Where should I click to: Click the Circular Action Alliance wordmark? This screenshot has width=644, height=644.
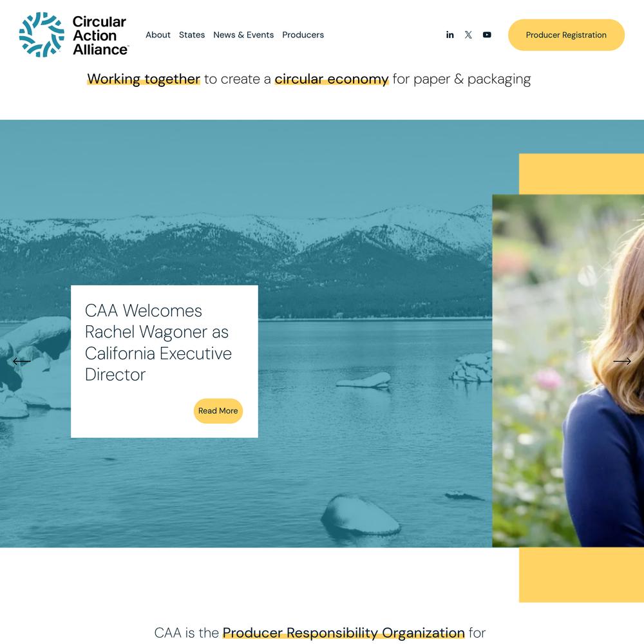point(100,35)
